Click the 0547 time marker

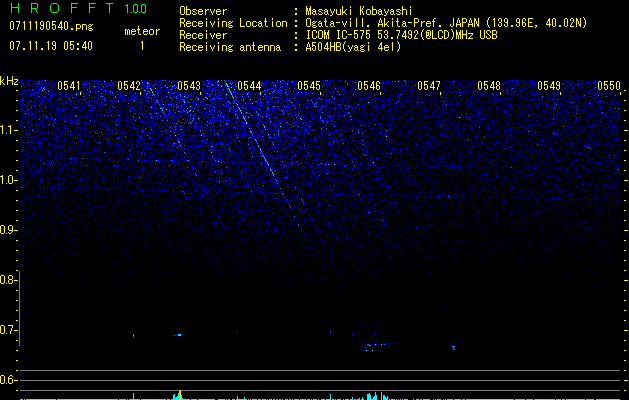[x=429, y=86]
